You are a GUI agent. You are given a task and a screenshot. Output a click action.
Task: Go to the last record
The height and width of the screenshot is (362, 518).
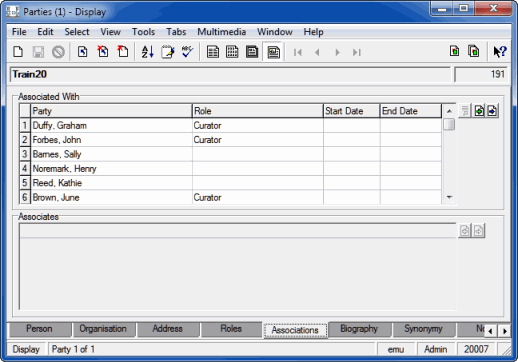[357, 52]
